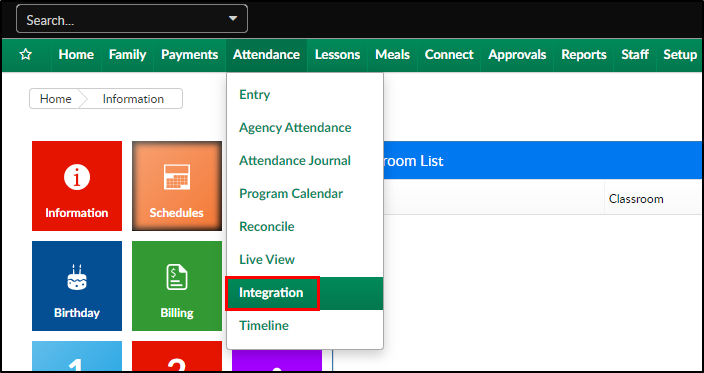Open the Connect menu
704x373 pixels.
click(449, 55)
